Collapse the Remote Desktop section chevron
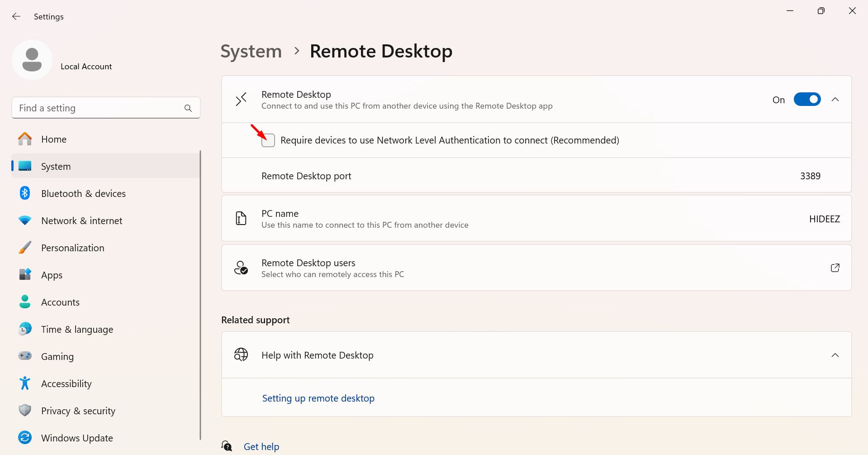 [x=835, y=100]
